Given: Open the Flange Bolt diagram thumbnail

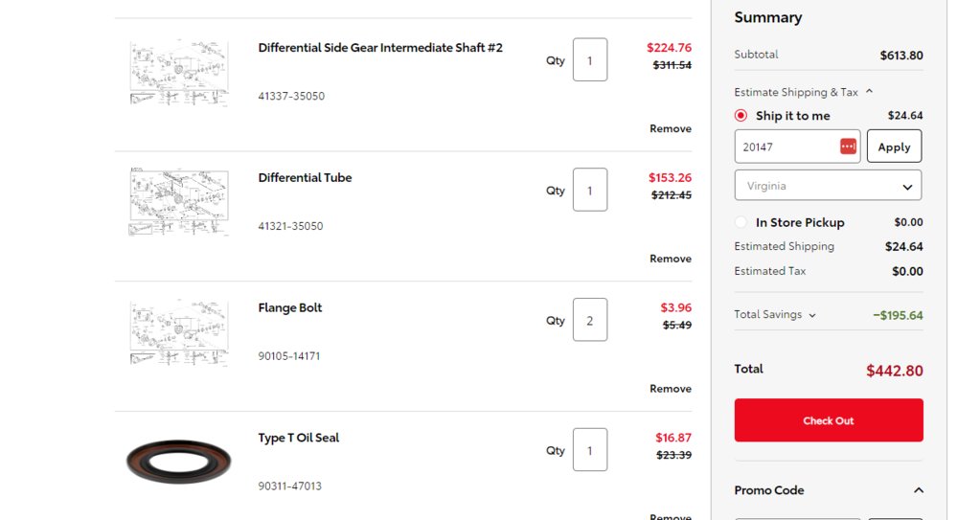Looking at the screenshot, I should coord(179,332).
